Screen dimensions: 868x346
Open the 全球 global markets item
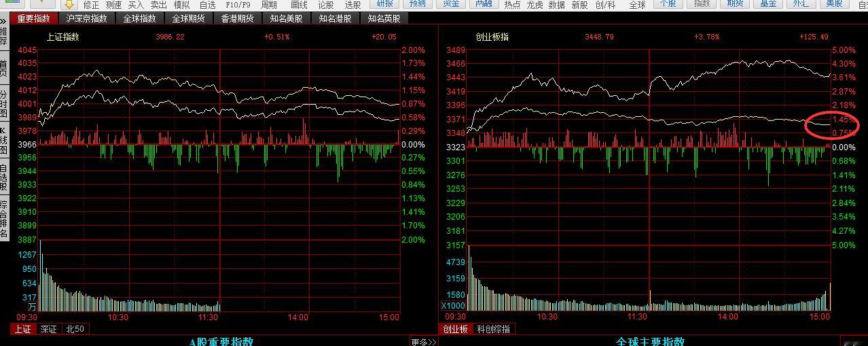click(x=637, y=5)
